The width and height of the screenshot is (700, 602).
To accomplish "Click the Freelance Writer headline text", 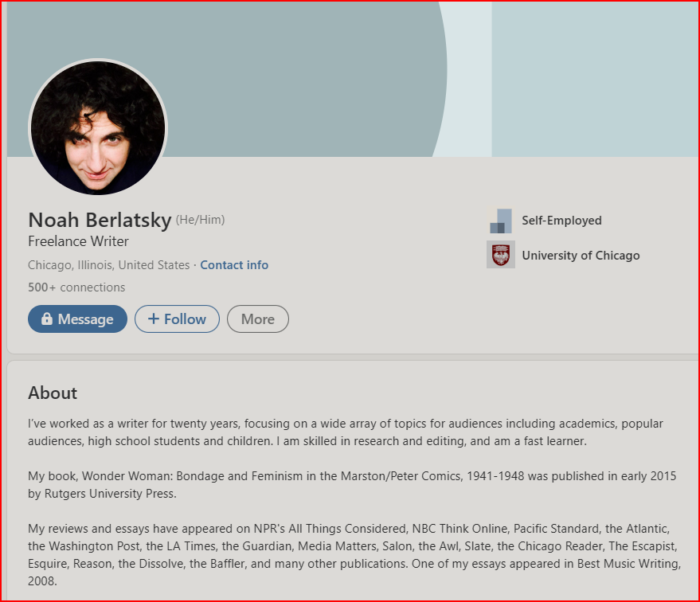I will [x=79, y=241].
